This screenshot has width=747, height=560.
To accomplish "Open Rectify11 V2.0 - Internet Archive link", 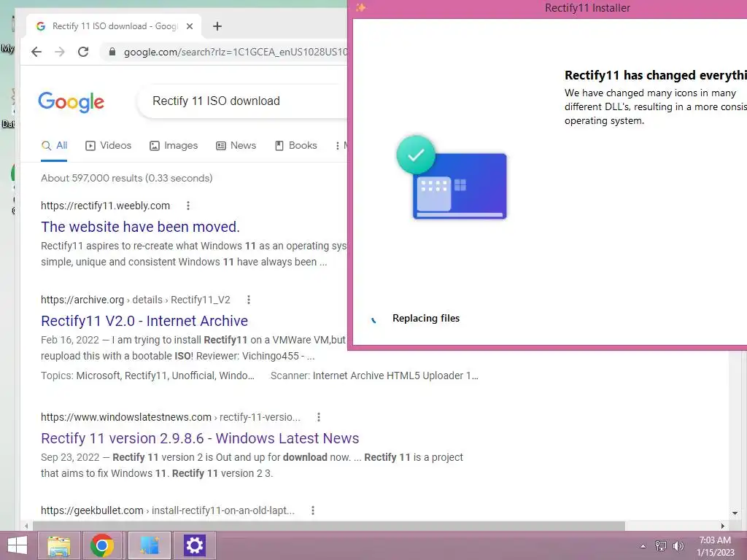I will (x=144, y=321).
